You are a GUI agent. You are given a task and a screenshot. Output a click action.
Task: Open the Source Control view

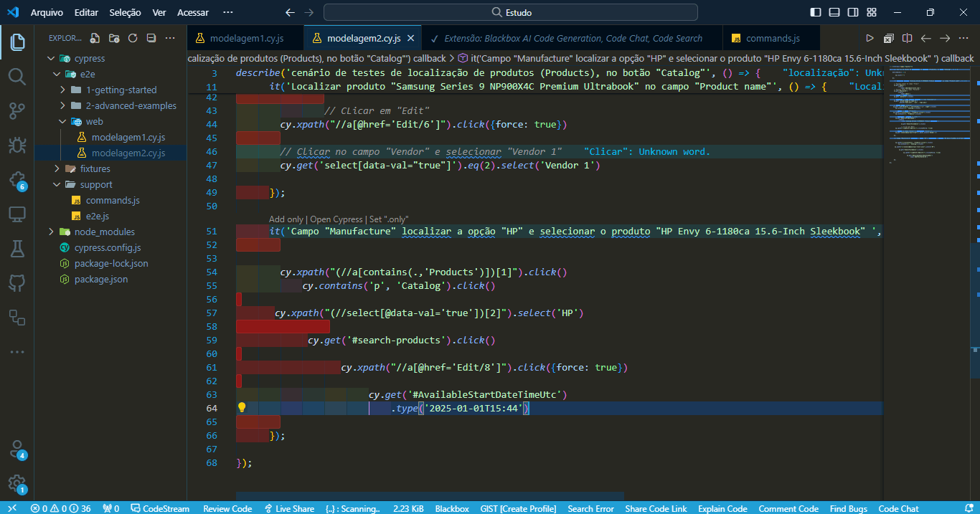click(17, 110)
